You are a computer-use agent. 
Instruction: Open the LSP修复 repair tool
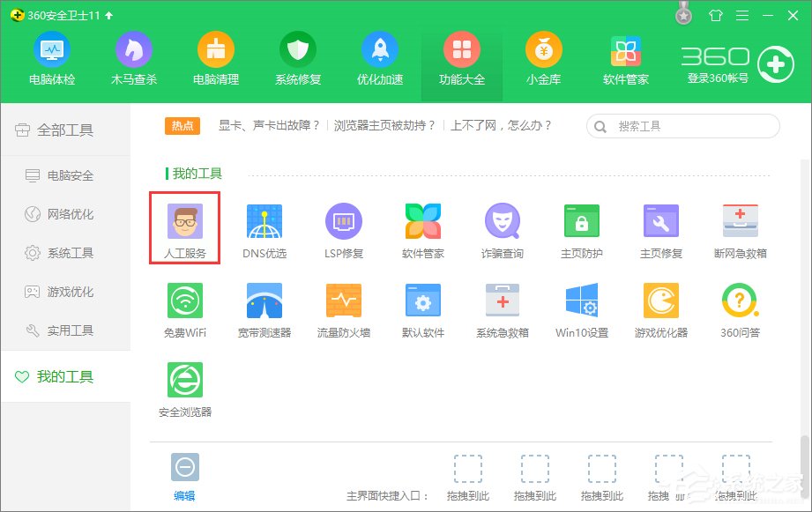[343, 226]
